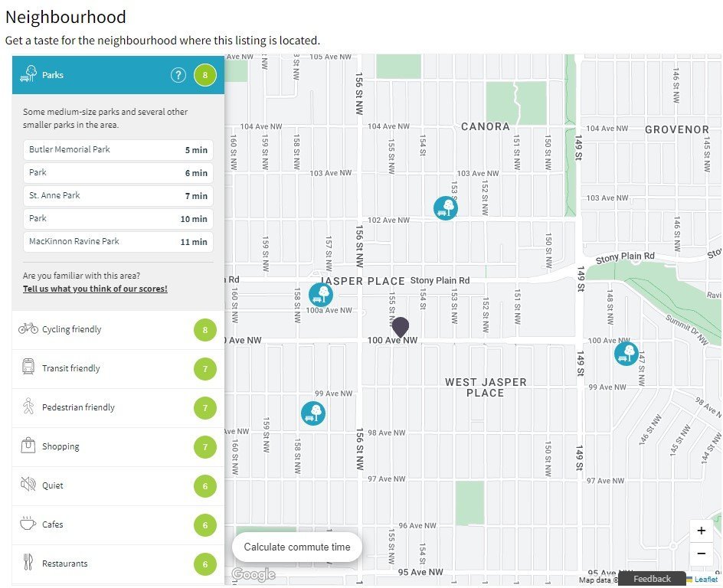The image size is (723, 588).
Task: Click the help question mark icon in Parks header
Action: tap(178, 75)
